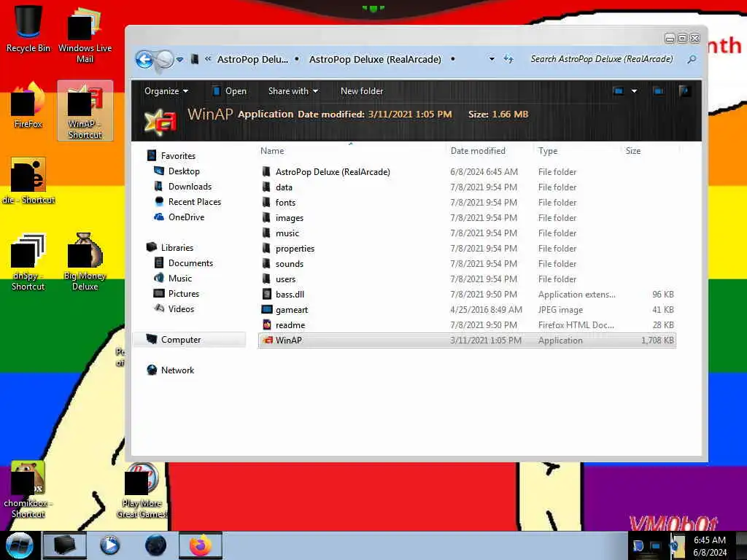
Task: Select Downloads in navigation pane
Action: pyautogui.click(x=190, y=186)
